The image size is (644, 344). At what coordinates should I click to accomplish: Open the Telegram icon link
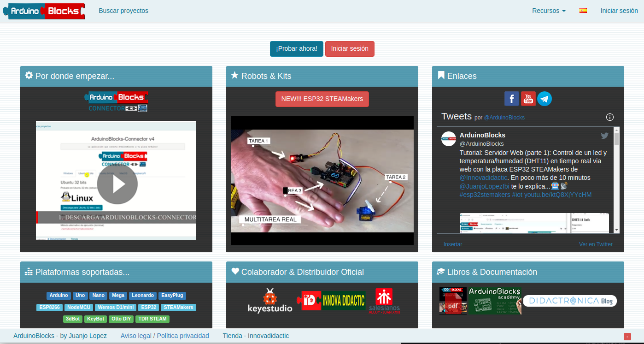[544, 99]
